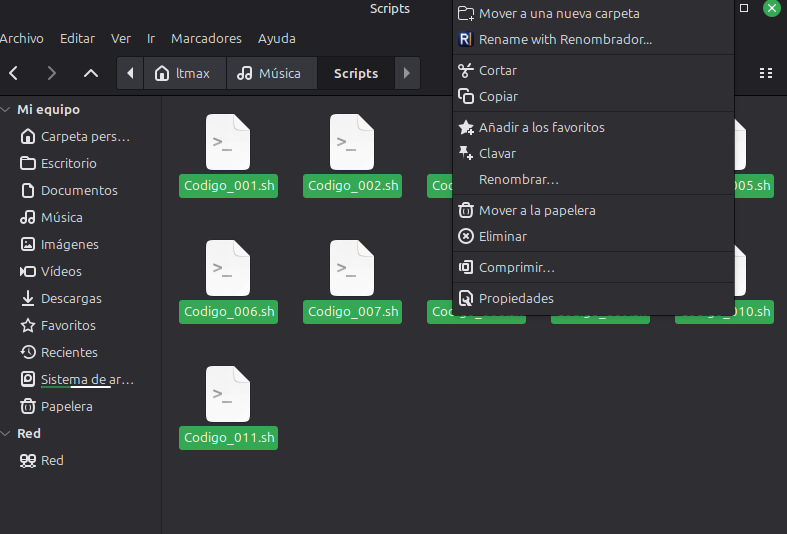The height and width of the screenshot is (534, 787).
Task: Switch to compact view icon in toolbar
Action: [x=766, y=73]
